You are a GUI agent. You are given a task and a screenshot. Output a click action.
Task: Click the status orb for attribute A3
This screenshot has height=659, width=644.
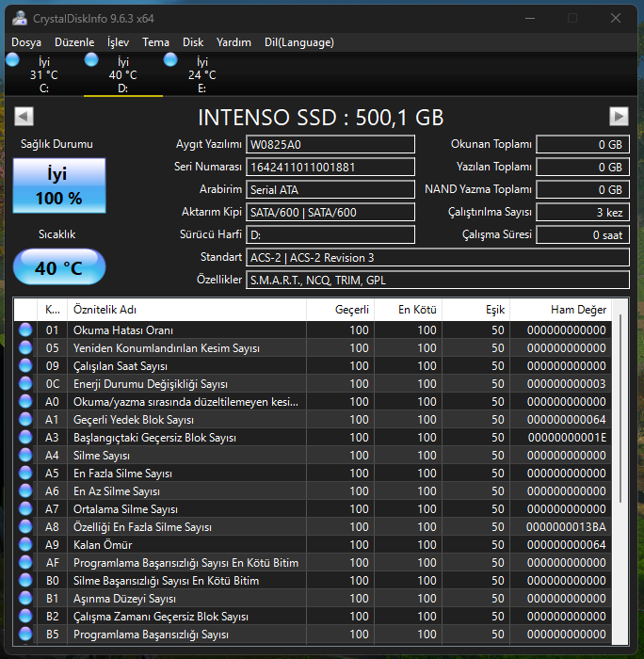[25, 438]
